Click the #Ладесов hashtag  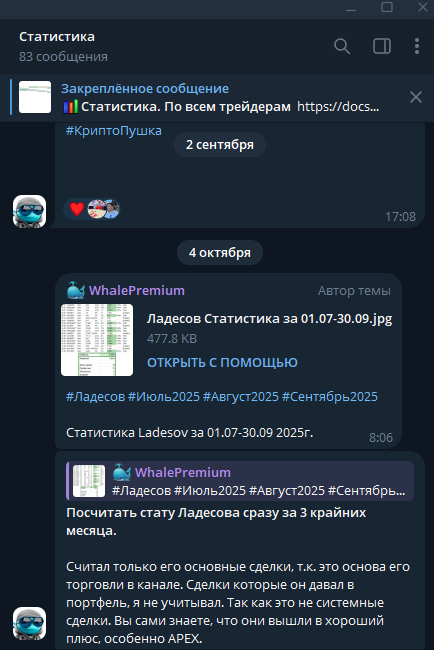[95, 397]
